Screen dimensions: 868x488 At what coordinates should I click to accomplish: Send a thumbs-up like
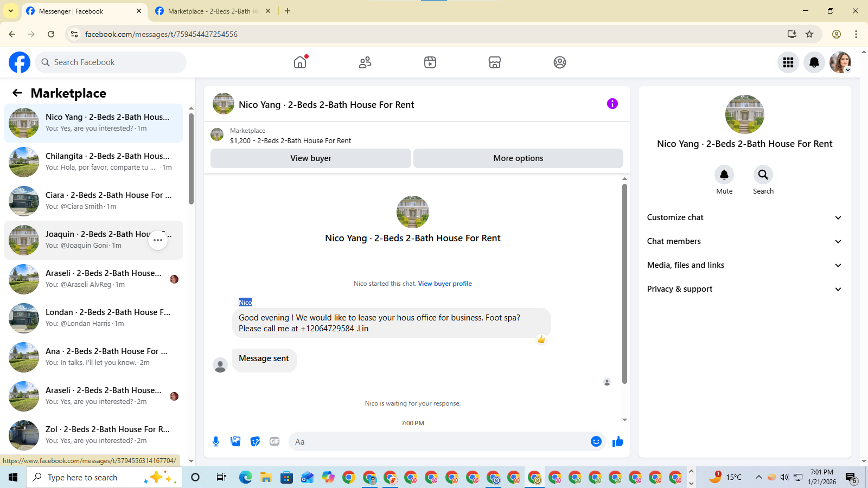pos(618,441)
